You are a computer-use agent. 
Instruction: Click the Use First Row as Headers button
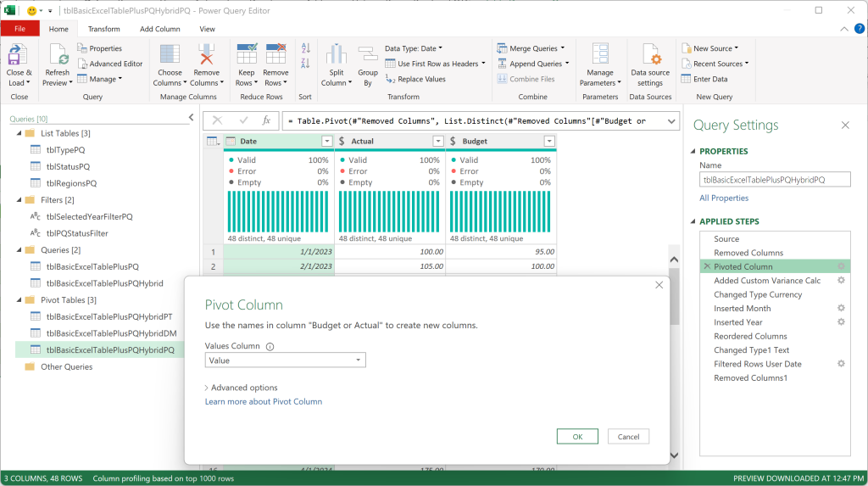[435, 64]
